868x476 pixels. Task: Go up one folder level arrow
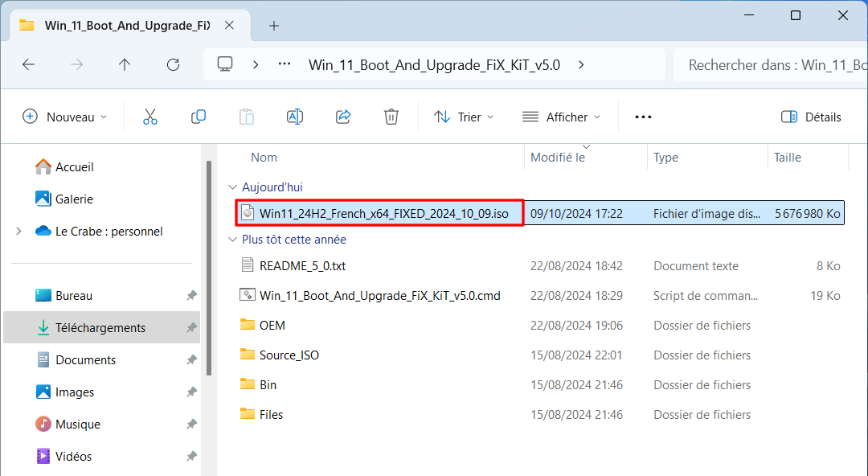pyautogui.click(x=125, y=65)
